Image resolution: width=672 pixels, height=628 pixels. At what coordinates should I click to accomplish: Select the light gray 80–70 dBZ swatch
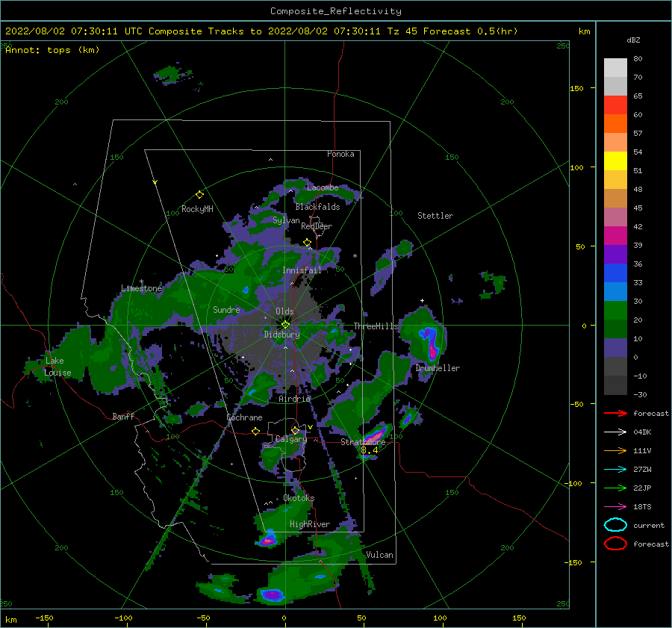pos(615,68)
